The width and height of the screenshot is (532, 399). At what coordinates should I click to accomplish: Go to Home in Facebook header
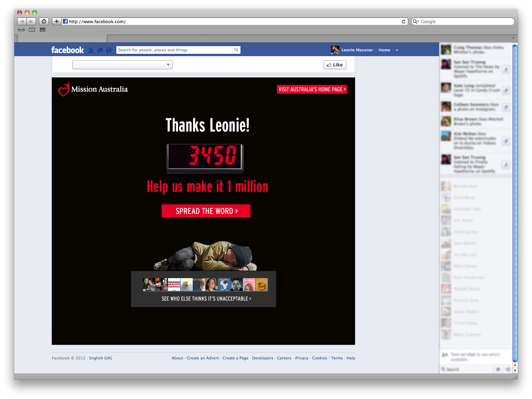(384, 50)
